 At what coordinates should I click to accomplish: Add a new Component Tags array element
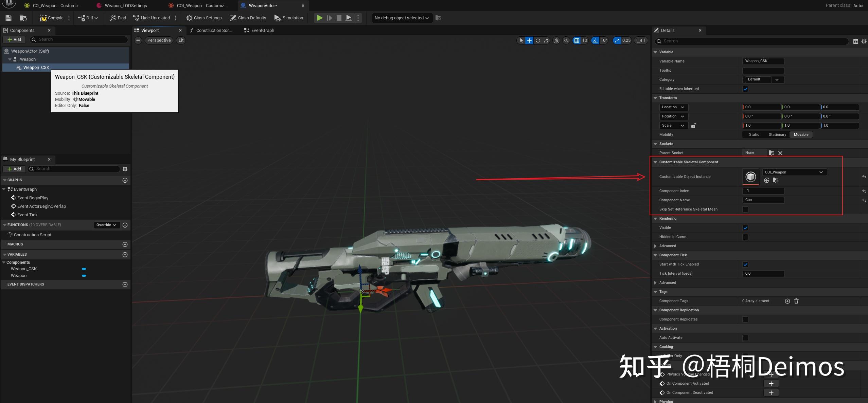tap(787, 301)
